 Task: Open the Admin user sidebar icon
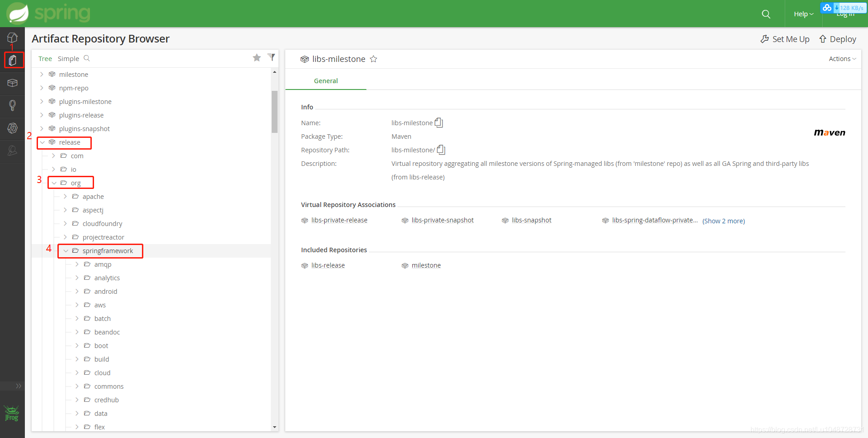coord(12,151)
